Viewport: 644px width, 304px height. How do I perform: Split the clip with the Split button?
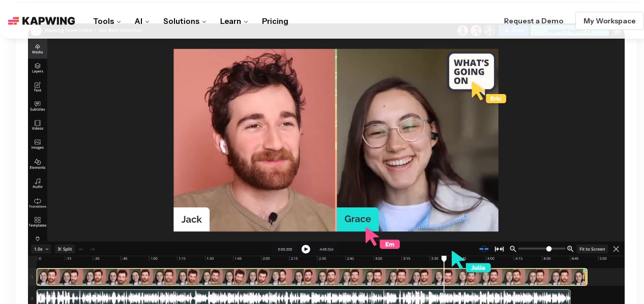pos(65,249)
